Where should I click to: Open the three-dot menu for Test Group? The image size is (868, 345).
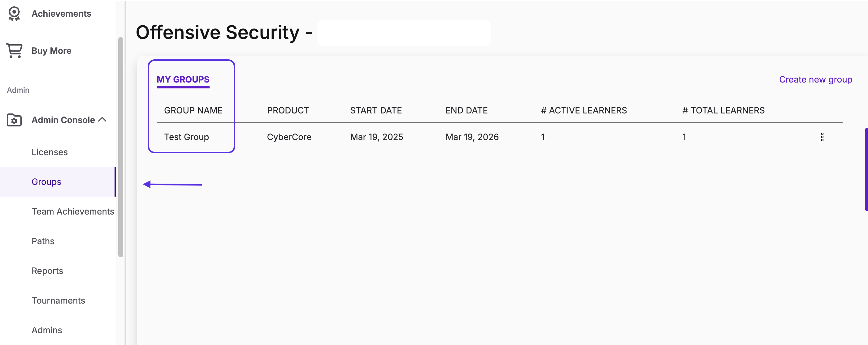[x=822, y=137]
